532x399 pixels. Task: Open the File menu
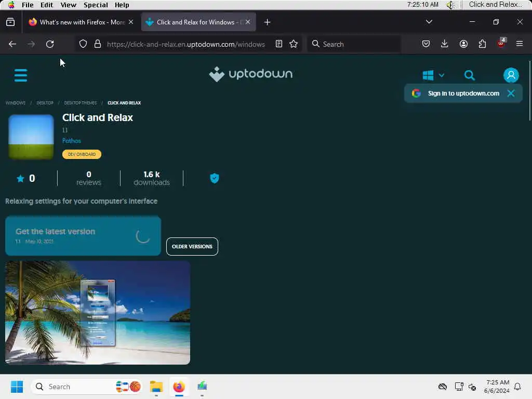(x=28, y=5)
